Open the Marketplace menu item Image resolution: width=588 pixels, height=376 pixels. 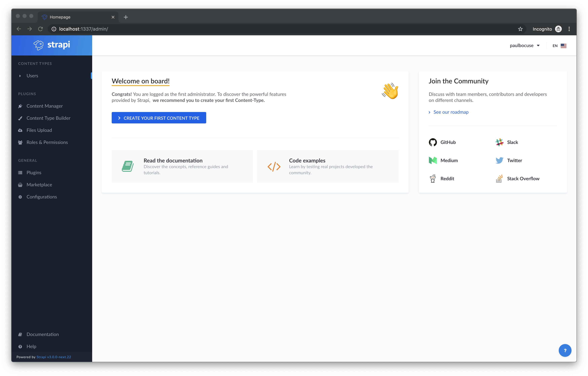39,185
